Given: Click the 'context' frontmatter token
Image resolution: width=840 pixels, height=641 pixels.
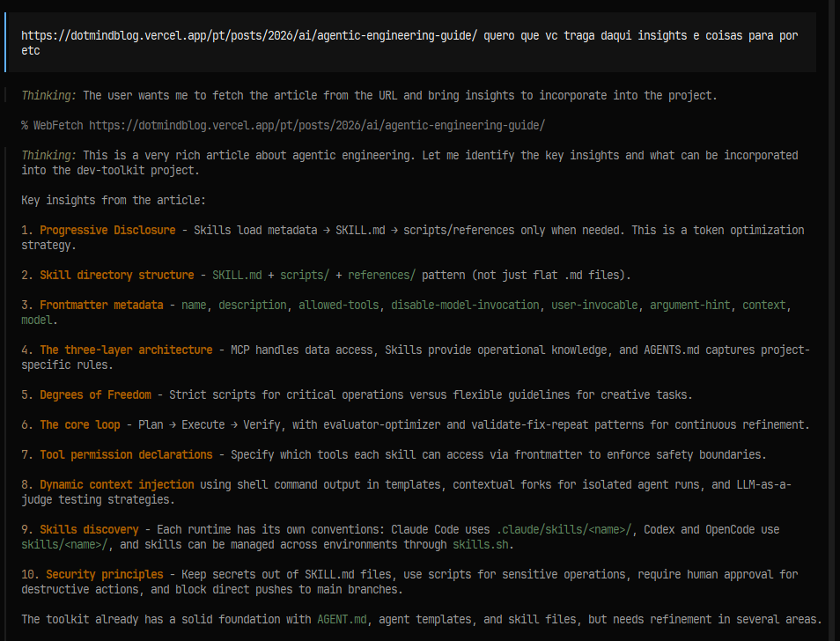Looking at the screenshot, I should coord(764,306).
